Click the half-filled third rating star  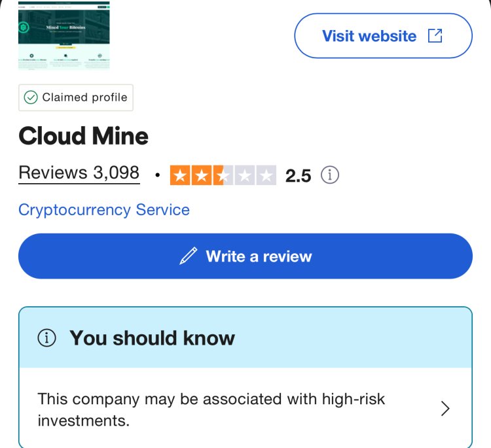point(223,175)
